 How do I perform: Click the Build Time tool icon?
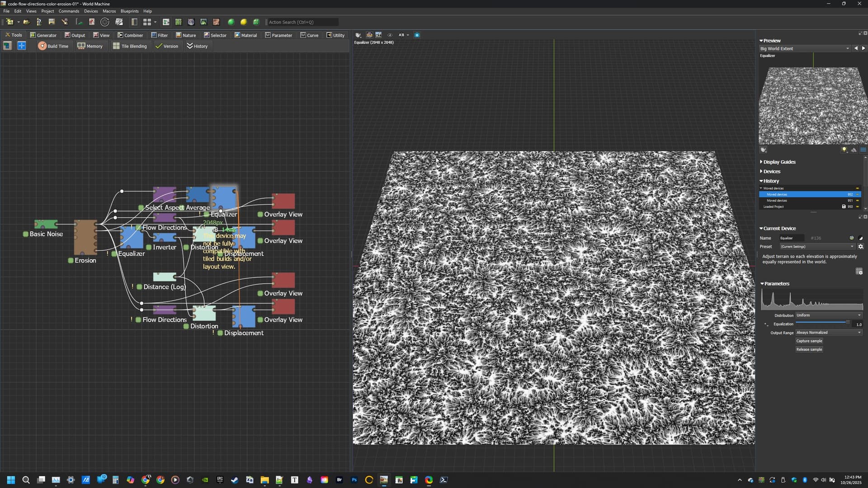[42, 46]
